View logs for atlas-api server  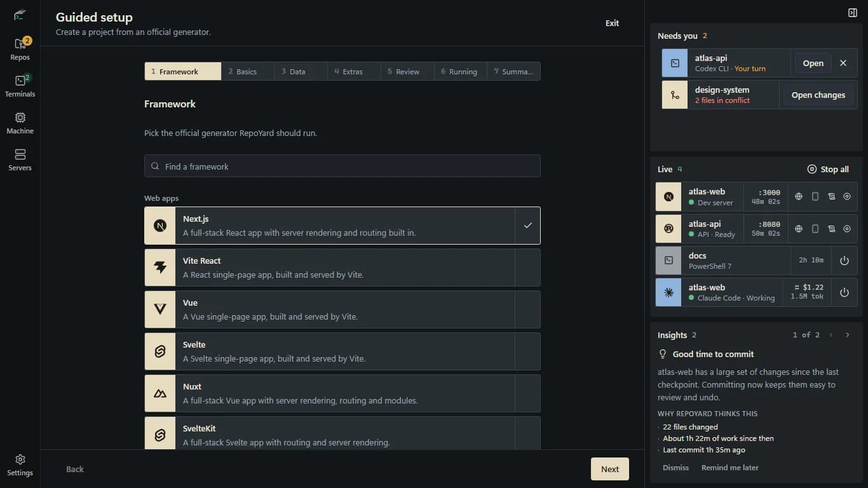[x=831, y=229]
